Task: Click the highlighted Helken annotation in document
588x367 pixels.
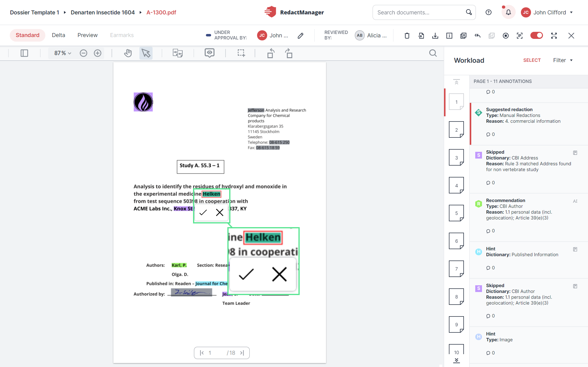Action: click(x=211, y=194)
